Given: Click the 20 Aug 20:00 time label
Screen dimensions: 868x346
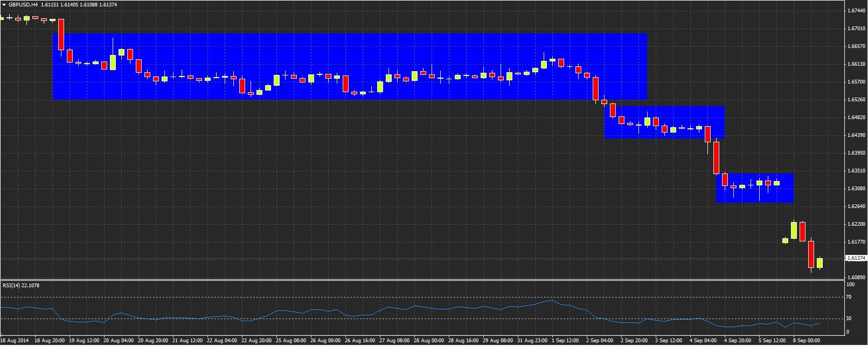Looking at the screenshot, I should 152,341.
